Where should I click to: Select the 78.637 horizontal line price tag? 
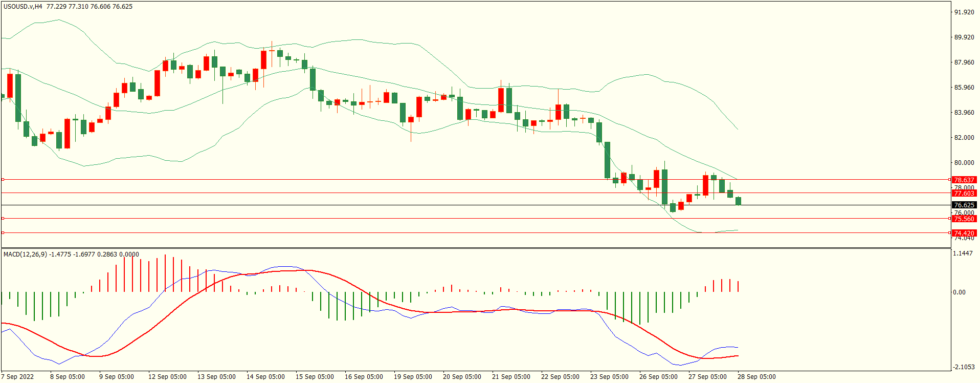point(964,180)
